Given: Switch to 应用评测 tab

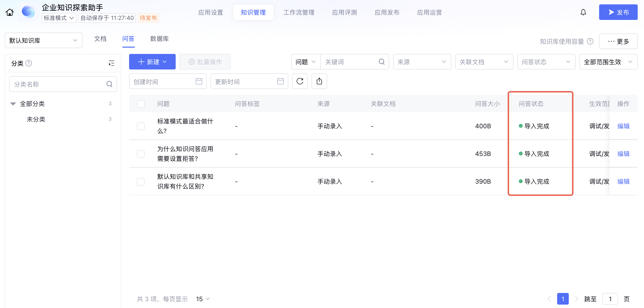Looking at the screenshot, I should tap(344, 12).
